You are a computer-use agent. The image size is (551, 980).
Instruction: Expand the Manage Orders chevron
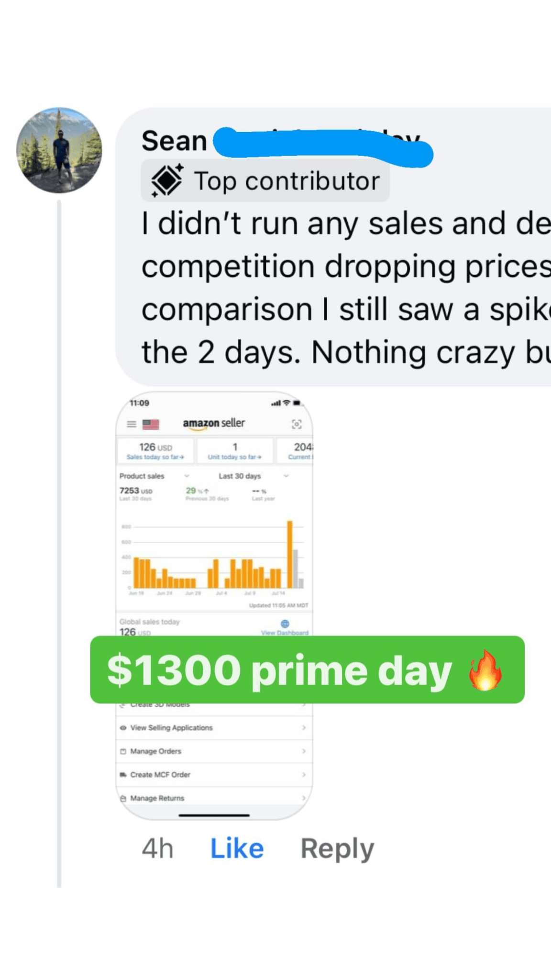point(304,751)
